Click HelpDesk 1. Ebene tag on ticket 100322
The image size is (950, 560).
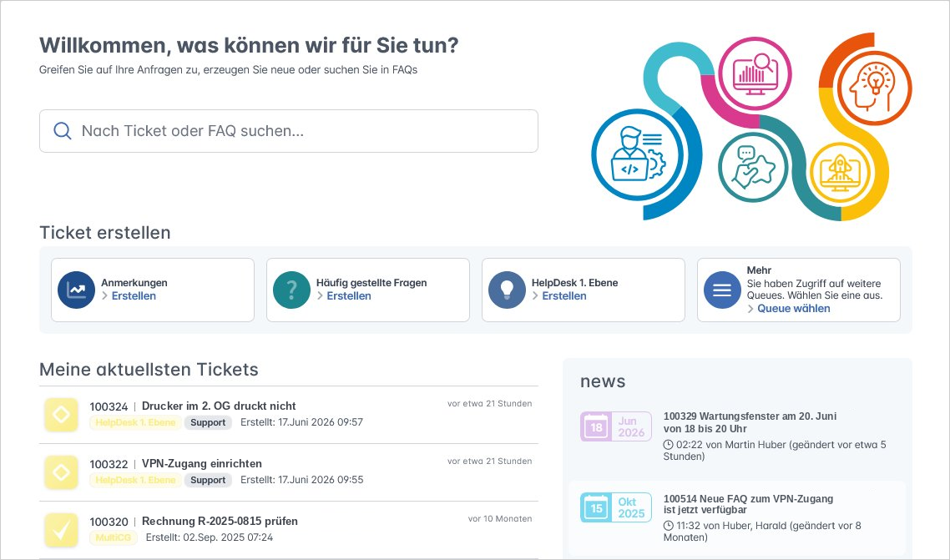click(x=135, y=480)
